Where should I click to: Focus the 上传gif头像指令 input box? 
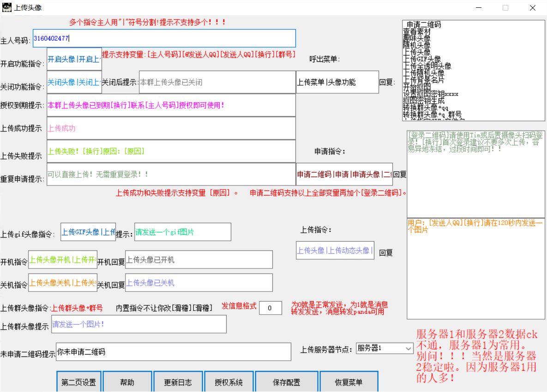click(88, 232)
